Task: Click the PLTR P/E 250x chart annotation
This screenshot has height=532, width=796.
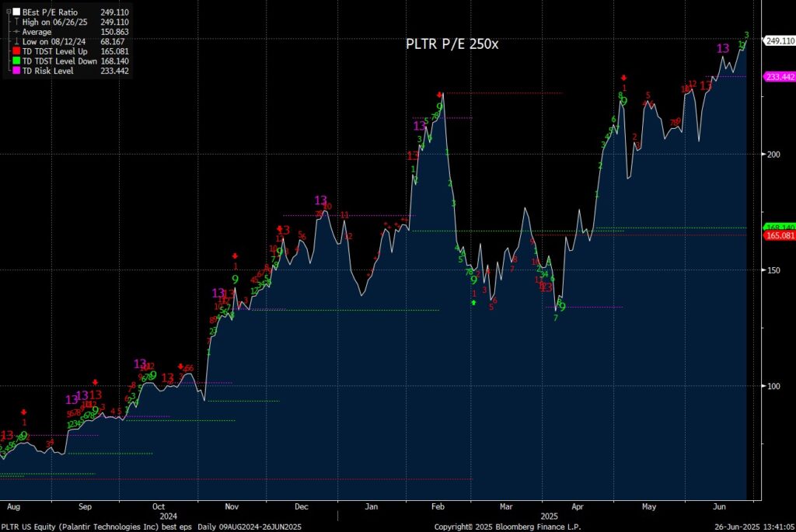Action: 452,44
